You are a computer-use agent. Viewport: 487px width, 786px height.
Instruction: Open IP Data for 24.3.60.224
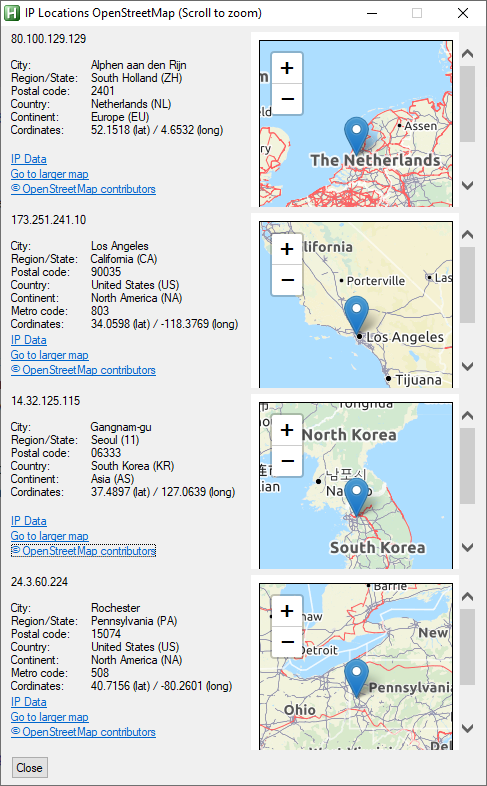coord(29,702)
